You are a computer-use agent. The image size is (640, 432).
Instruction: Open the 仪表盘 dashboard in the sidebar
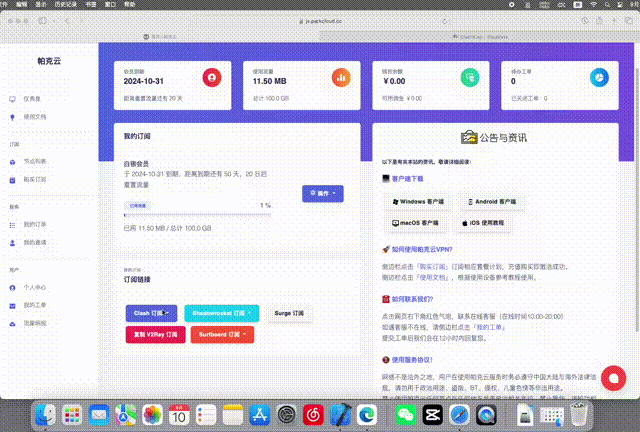32,99
